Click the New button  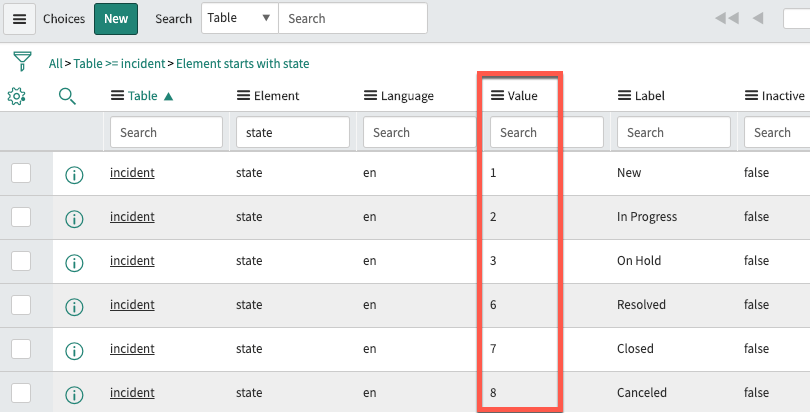point(116,19)
